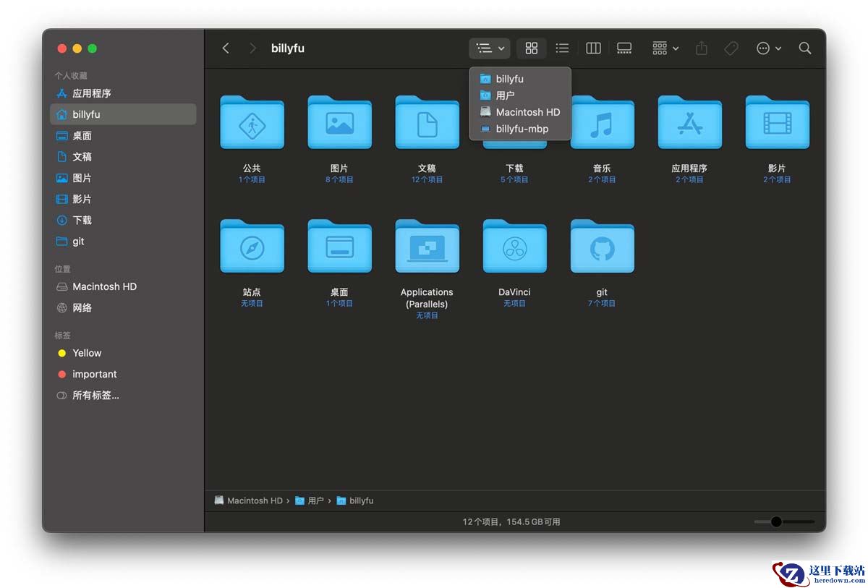Switch to gallery view
The width and height of the screenshot is (868, 588).
click(624, 48)
